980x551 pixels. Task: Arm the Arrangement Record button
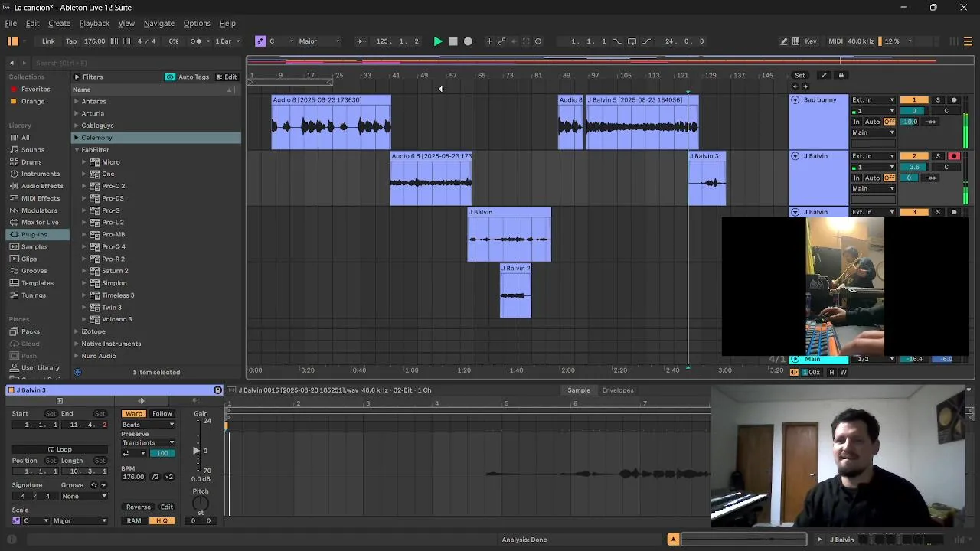pos(468,41)
